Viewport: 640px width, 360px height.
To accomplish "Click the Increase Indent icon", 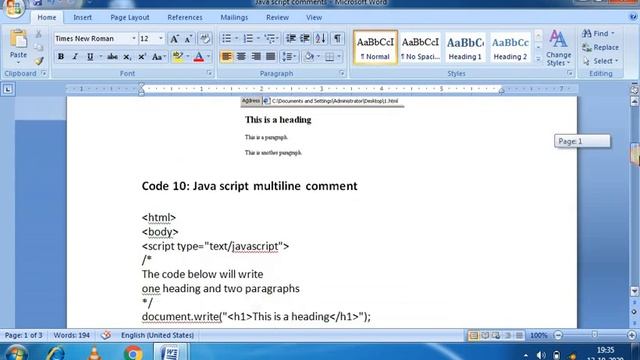I will [x=305, y=39].
